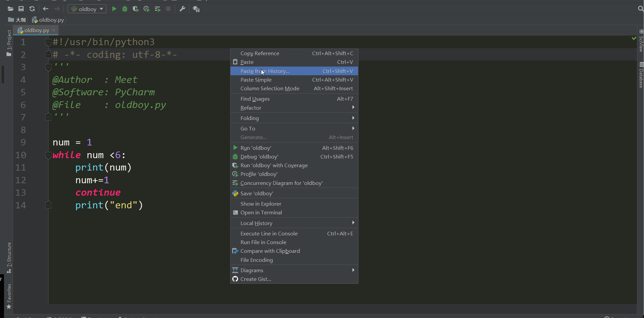The height and width of the screenshot is (318, 644).
Task: Choose Save 'oldboy' menu entry
Action: 294,193
